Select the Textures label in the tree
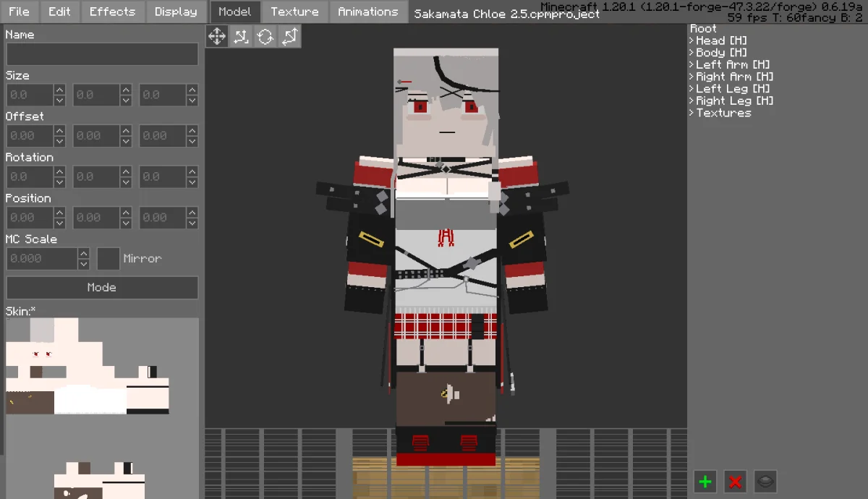 pos(724,113)
